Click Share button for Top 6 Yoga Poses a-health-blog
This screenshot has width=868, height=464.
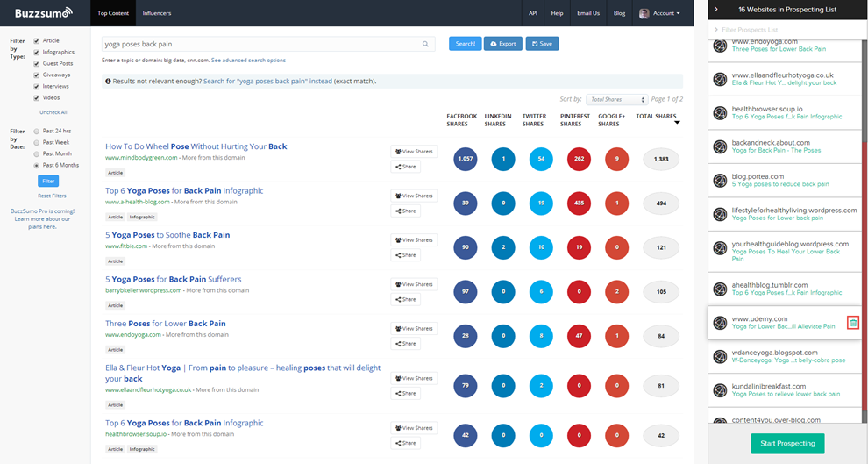405,211
